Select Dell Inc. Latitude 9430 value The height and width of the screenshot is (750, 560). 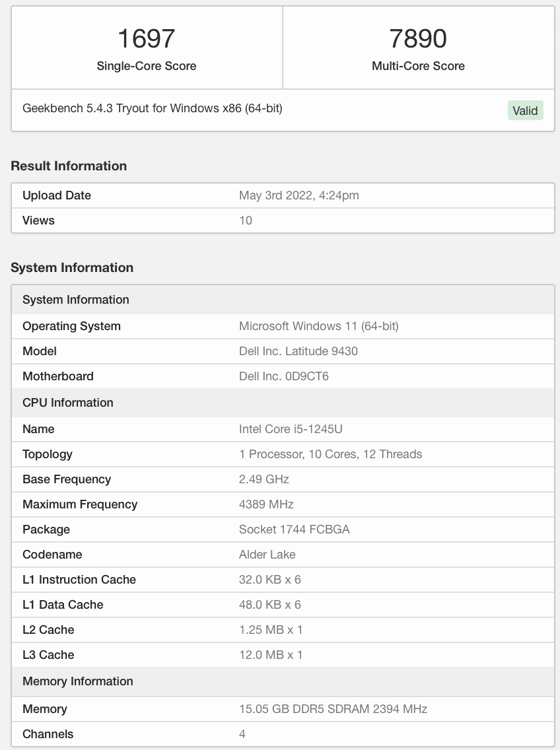point(298,351)
